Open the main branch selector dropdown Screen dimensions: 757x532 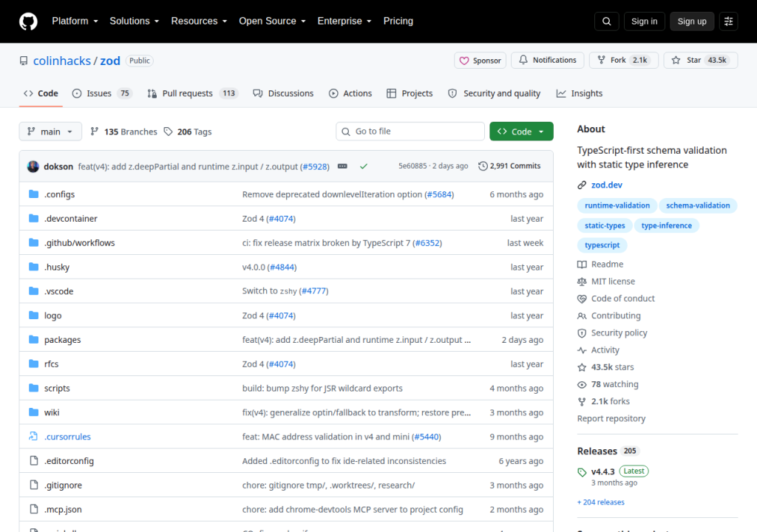click(x=50, y=132)
